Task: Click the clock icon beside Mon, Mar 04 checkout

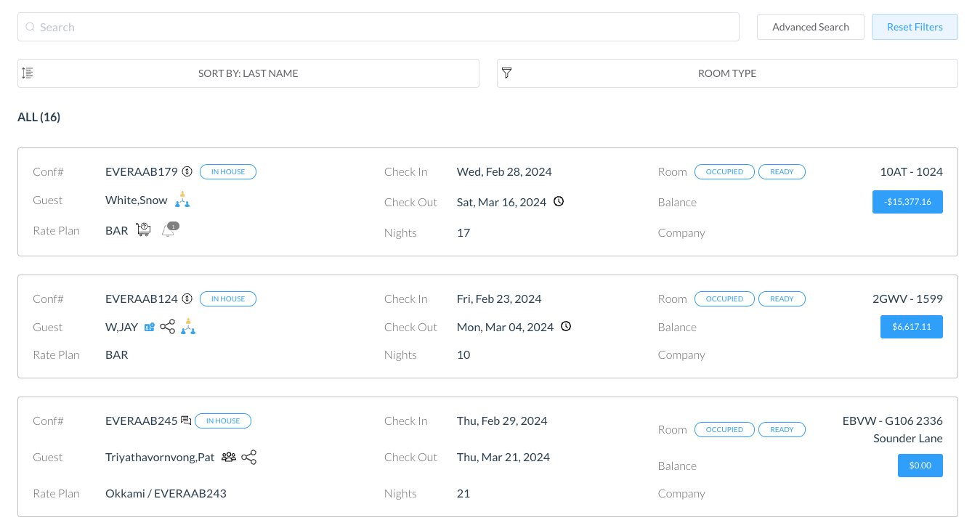Action: tap(566, 327)
